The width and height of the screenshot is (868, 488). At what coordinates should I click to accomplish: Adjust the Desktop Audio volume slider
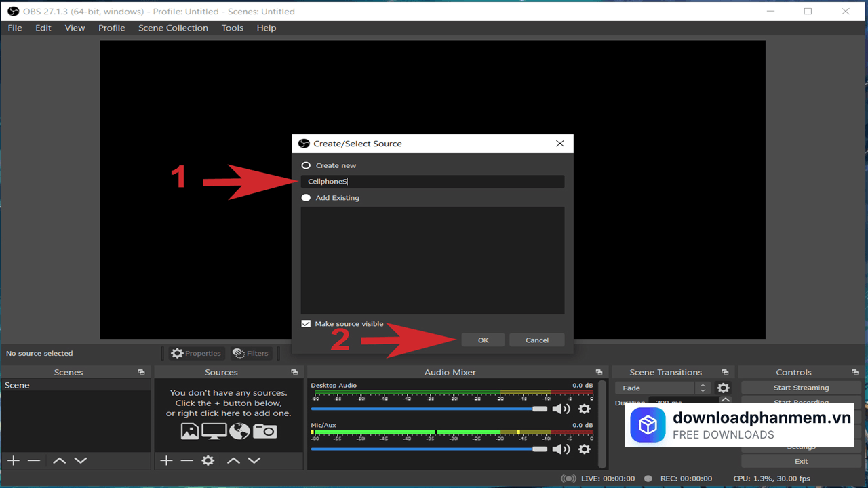539,409
